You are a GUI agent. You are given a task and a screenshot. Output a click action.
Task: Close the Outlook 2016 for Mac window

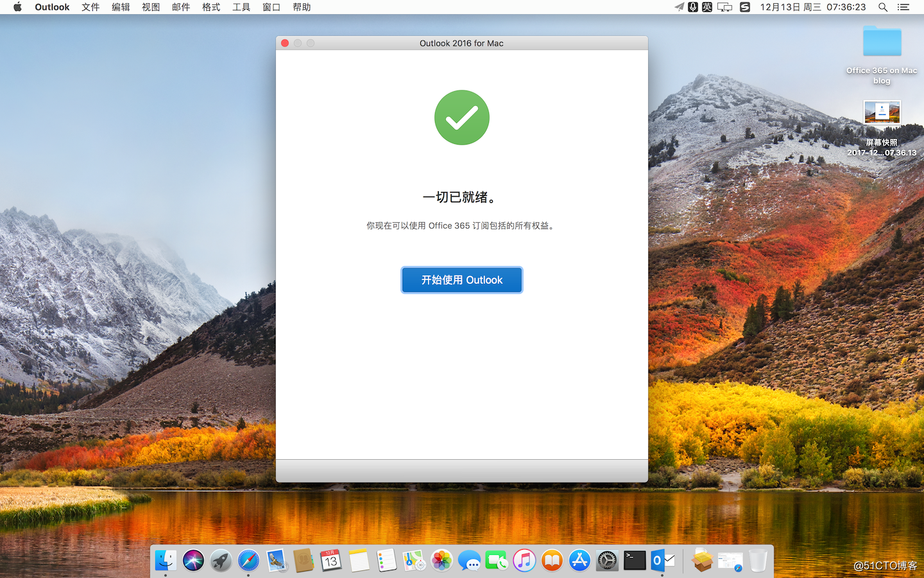[285, 43]
